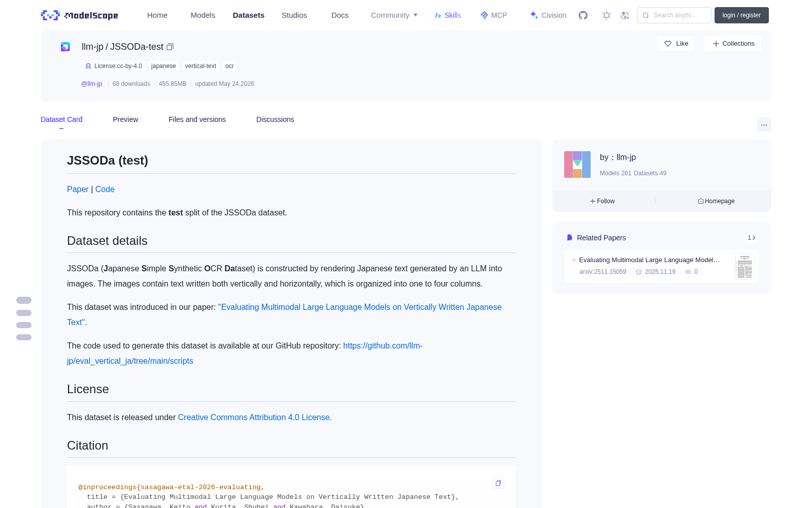Open the related paper thumbnail image
812x508 pixels.
pyautogui.click(x=745, y=266)
